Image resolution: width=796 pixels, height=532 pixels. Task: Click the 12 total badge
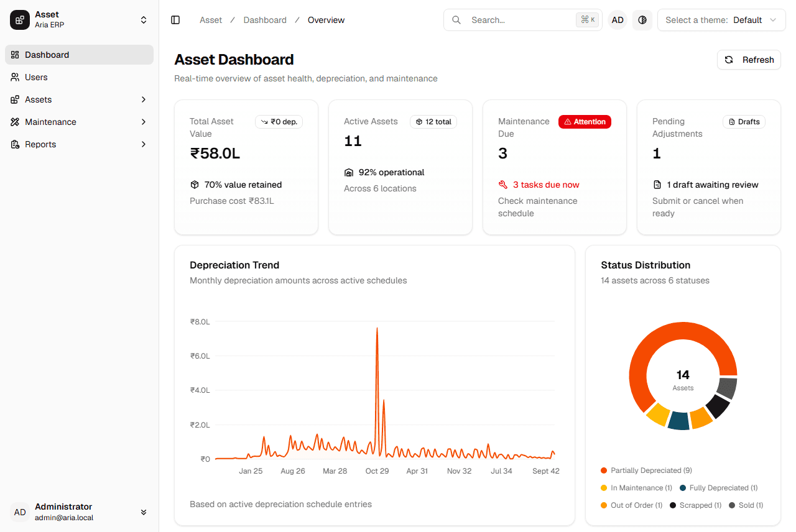[x=433, y=122]
